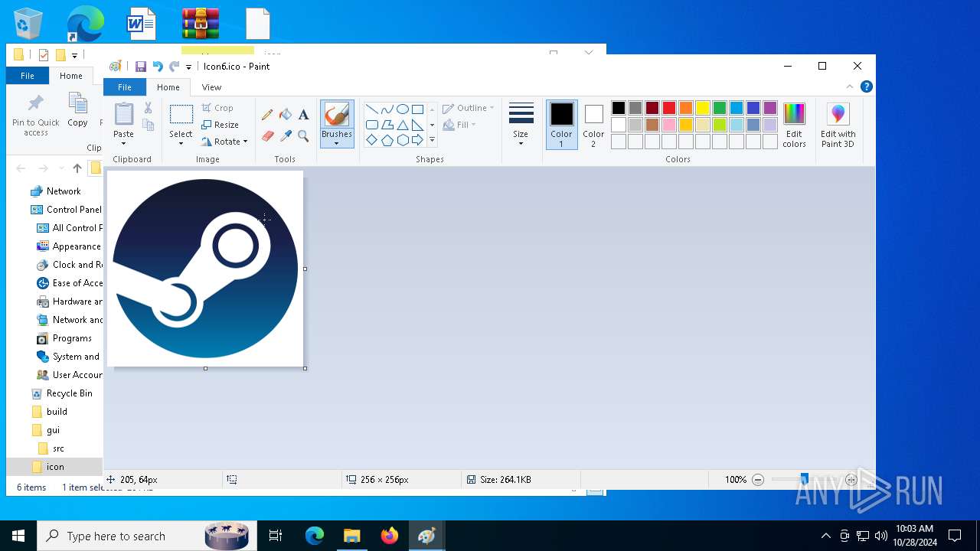Select the Magnifier tool
This screenshot has width=980, height=551.
[x=303, y=136]
